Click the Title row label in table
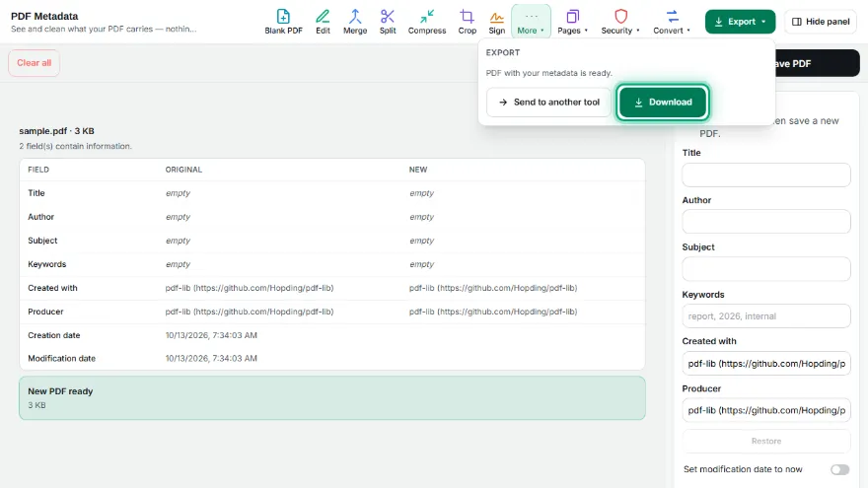This screenshot has width=868, height=488. (36, 193)
